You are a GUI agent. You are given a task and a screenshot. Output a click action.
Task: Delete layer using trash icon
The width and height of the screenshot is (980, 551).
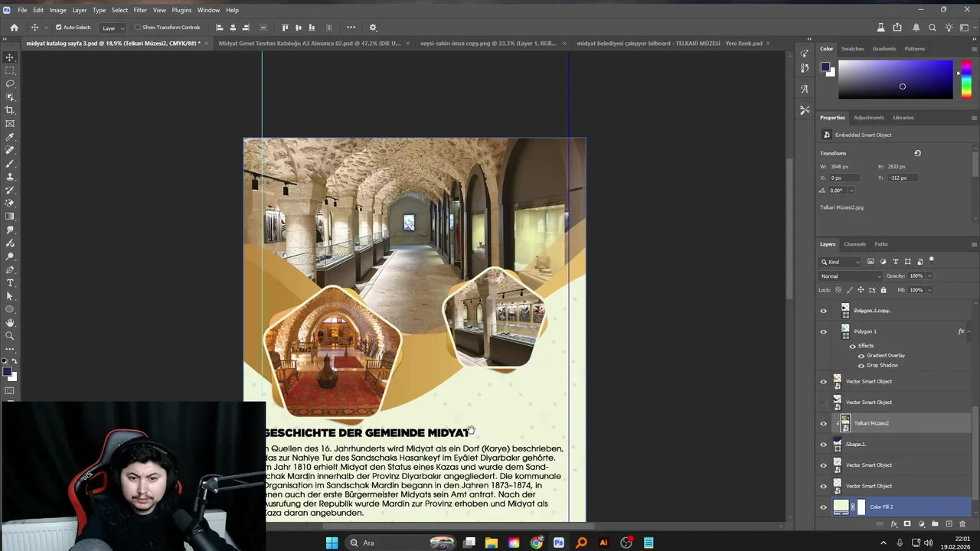962,524
